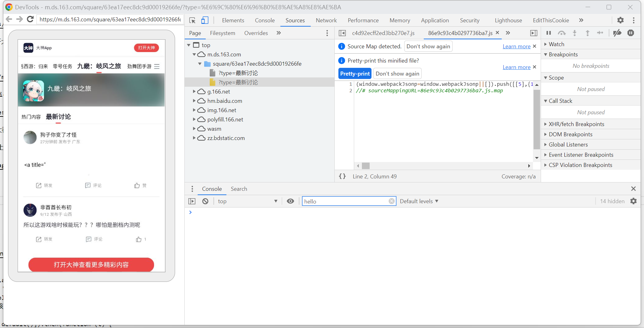The width and height of the screenshot is (644, 328).
Task: Show the console sidebar
Action: pos(192,201)
